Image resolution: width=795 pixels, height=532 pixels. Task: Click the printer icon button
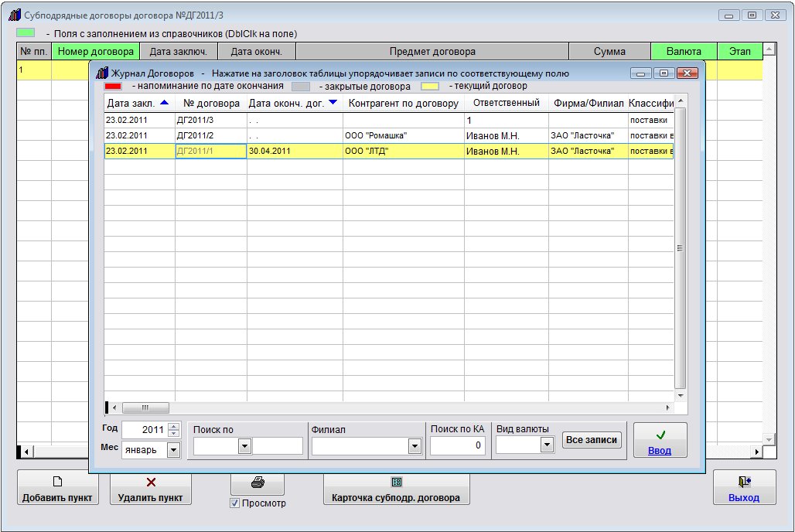pos(258,483)
